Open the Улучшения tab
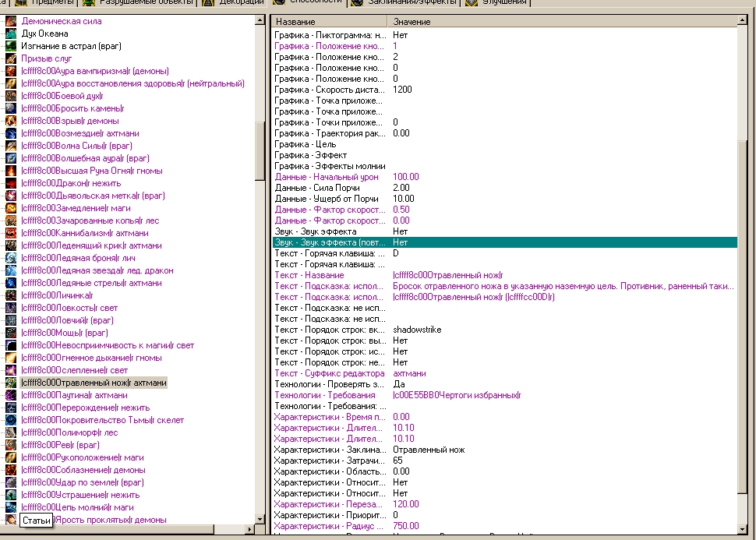Screen dimensions: 756x540 point(503,2)
